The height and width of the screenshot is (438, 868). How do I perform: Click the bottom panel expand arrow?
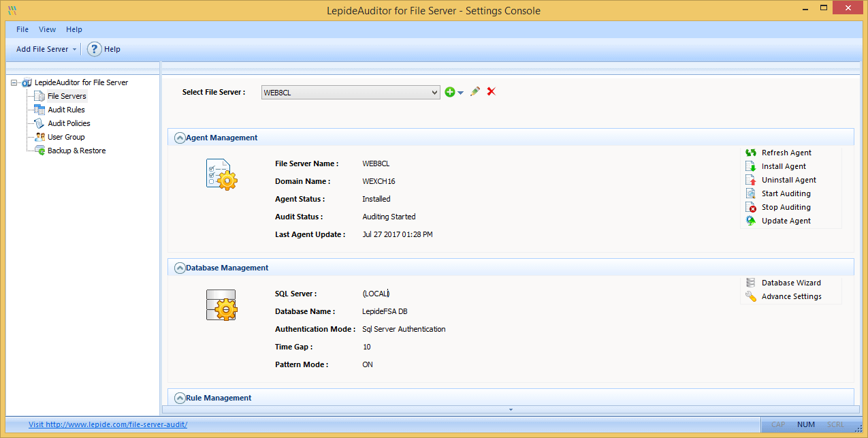tap(511, 409)
